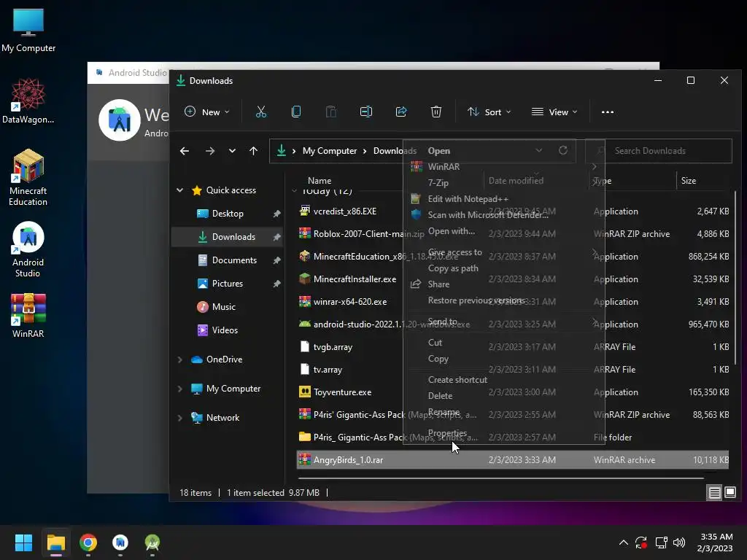
Task: Select the vcredist_x86.EXE file
Action: [x=512, y=211]
